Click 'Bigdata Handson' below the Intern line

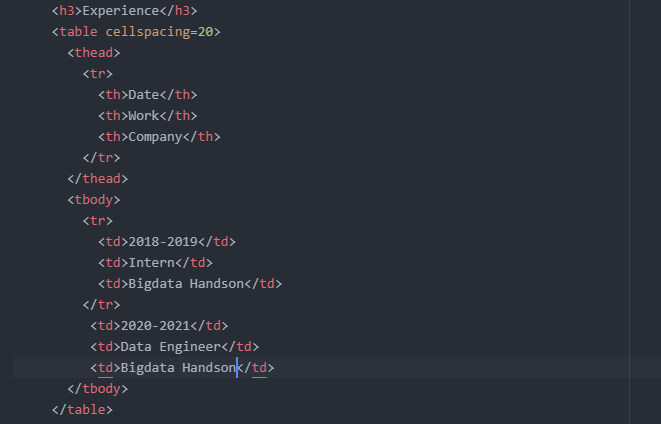[x=186, y=284]
